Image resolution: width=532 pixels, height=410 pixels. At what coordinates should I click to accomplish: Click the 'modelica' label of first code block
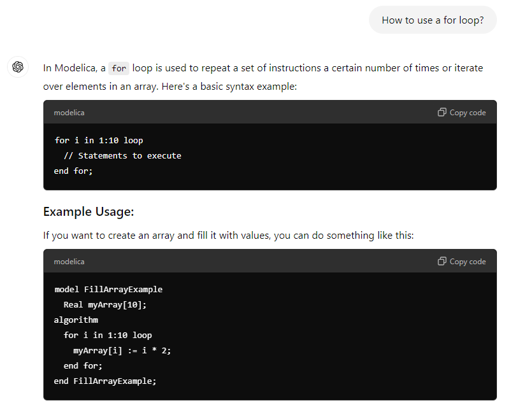[x=69, y=113]
